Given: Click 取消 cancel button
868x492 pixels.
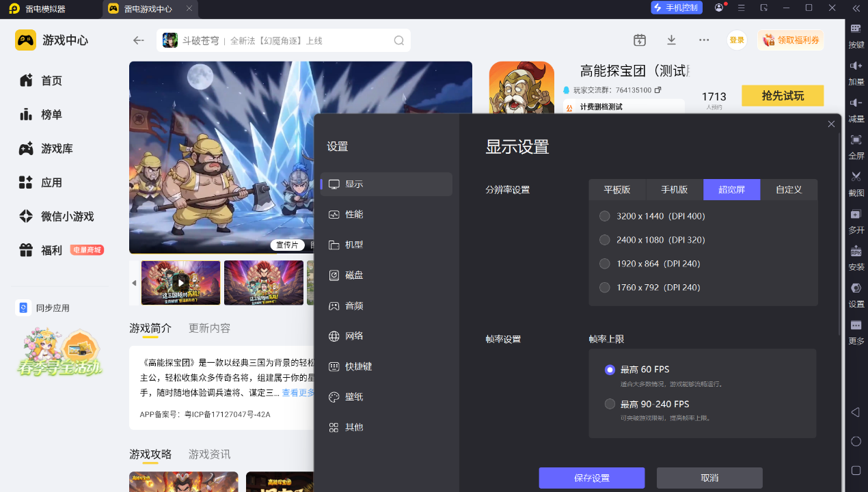Looking at the screenshot, I should tap(709, 478).
